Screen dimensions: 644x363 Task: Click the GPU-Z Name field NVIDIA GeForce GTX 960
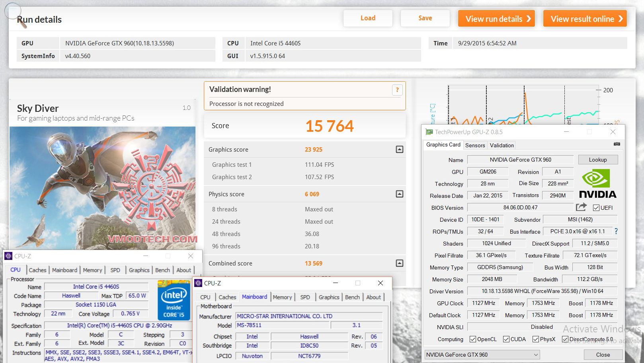pyautogui.click(x=520, y=160)
